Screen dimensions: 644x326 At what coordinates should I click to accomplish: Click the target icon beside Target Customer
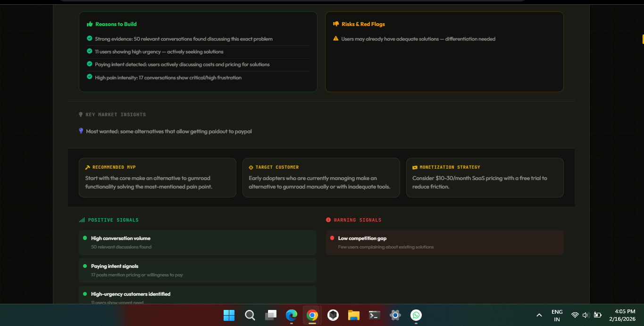[x=251, y=167]
